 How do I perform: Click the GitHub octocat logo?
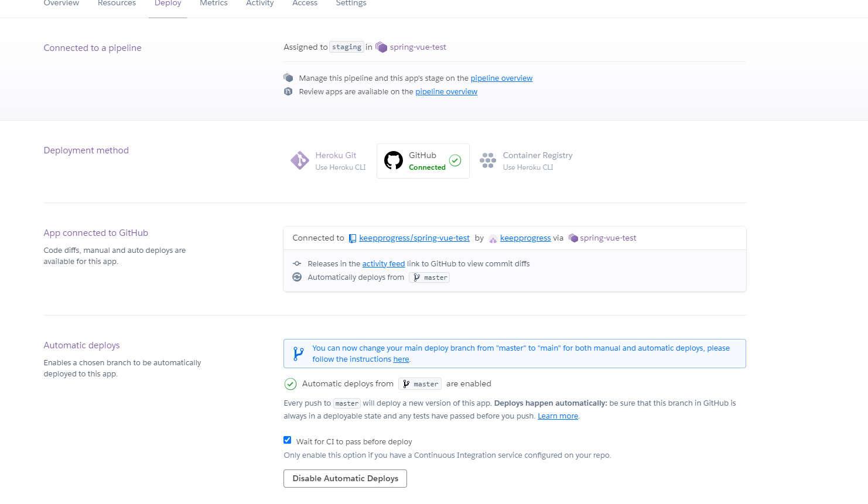click(x=394, y=160)
